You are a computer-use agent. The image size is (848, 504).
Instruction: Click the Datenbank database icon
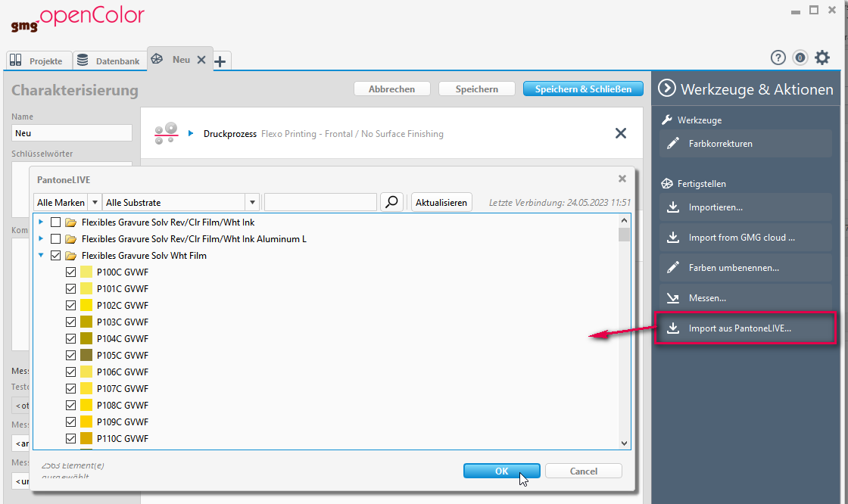pyautogui.click(x=83, y=60)
